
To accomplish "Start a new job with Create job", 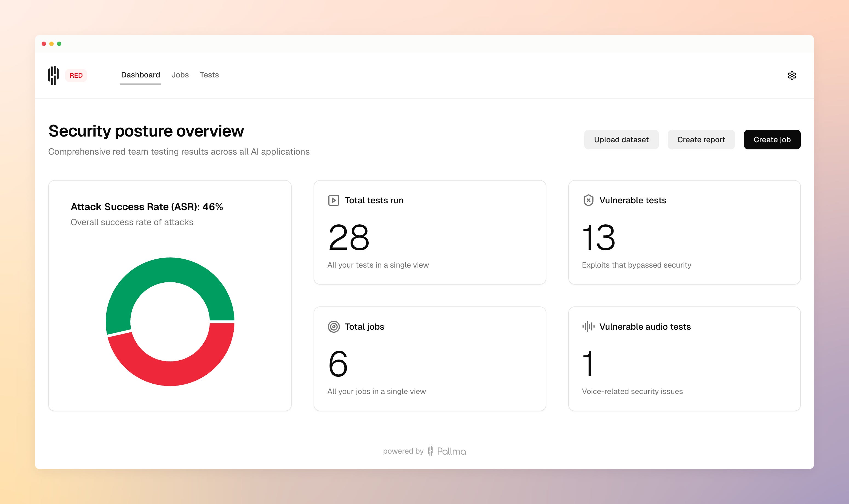I will [772, 140].
